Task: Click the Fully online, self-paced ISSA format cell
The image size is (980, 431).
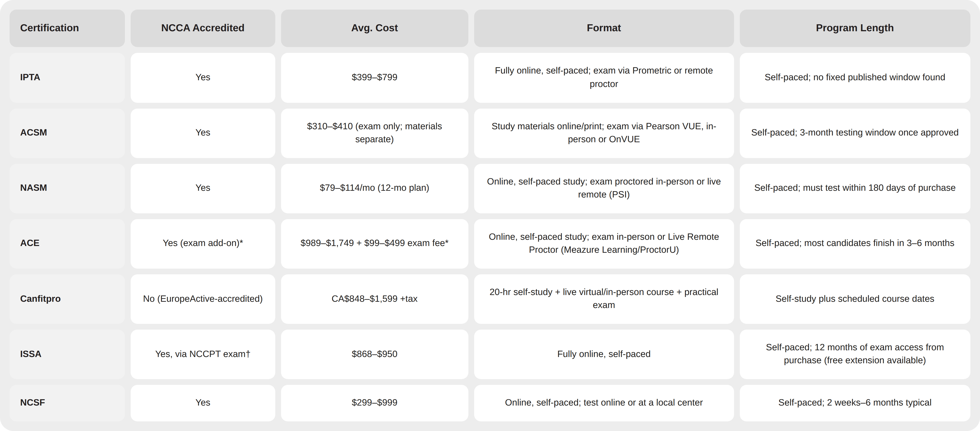Action: coord(604,354)
